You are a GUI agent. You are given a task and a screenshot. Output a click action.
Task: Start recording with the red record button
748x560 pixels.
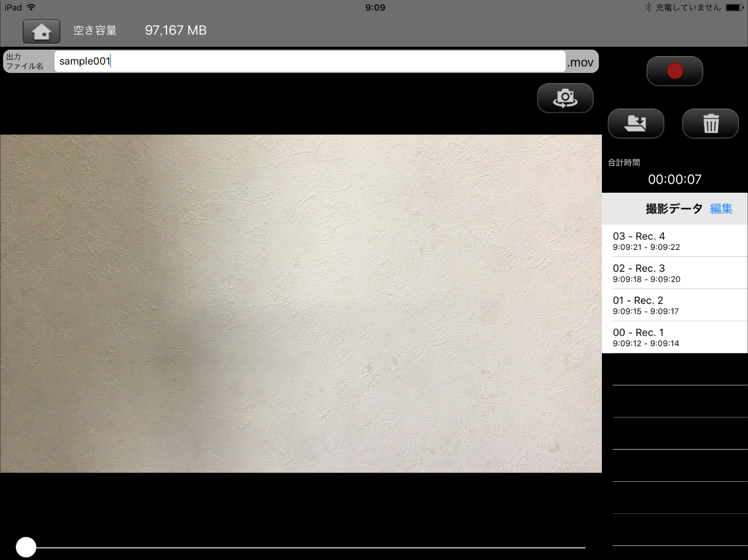(x=674, y=71)
